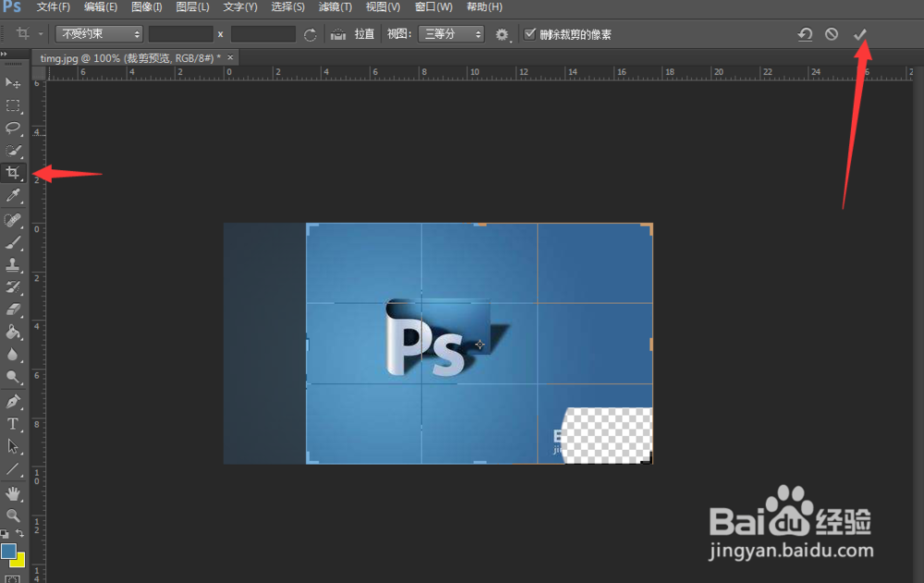The width and height of the screenshot is (924, 583).
Task: Open the 文字(Y) menu
Action: [x=240, y=7]
